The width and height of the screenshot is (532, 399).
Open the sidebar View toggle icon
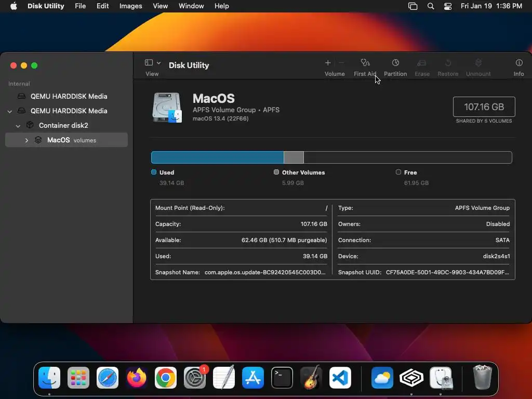pyautogui.click(x=149, y=62)
